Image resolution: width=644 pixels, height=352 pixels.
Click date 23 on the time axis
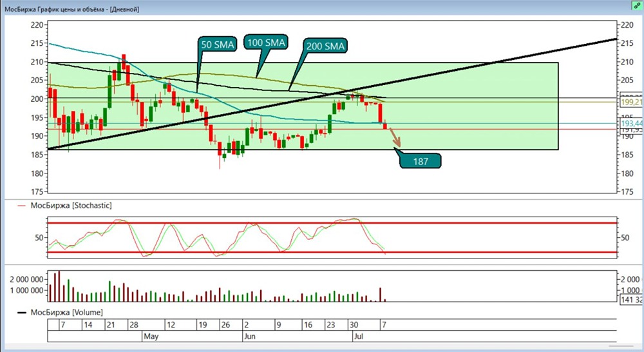click(331, 325)
